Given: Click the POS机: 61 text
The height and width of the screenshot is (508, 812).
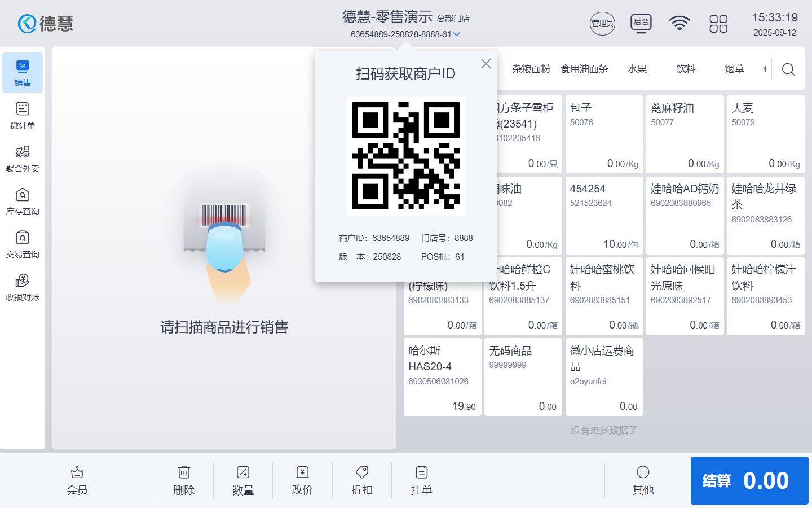Looking at the screenshot, I should point(443,257).
